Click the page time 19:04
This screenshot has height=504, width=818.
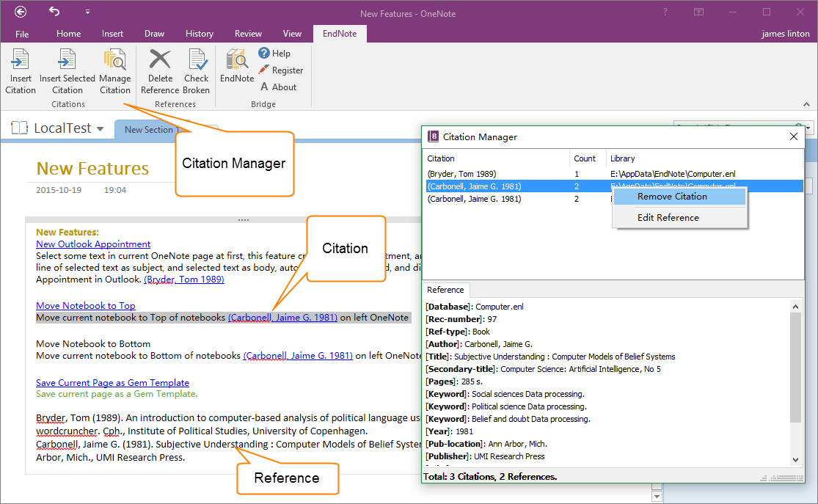(x=114, y=190)
